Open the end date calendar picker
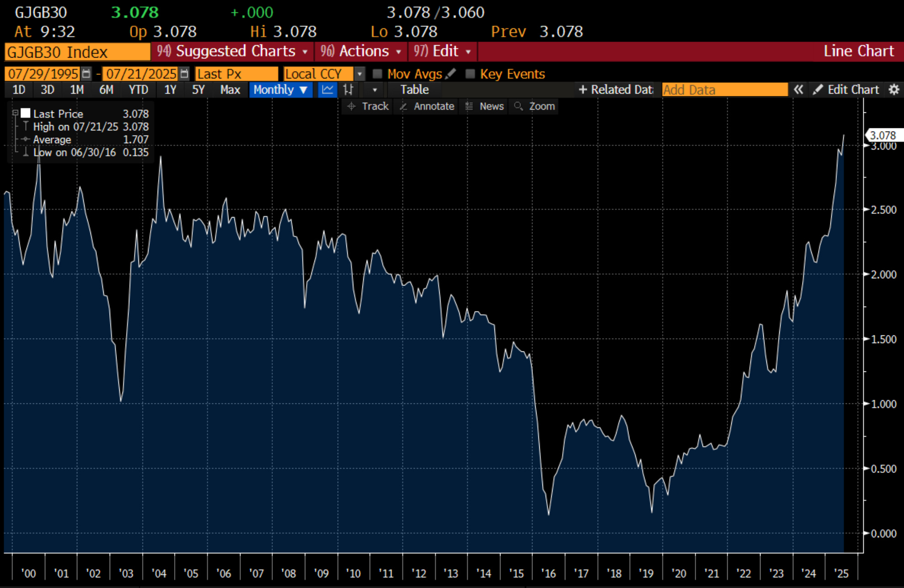The width and height of the screenshot is (904, 588). point(184,74)
